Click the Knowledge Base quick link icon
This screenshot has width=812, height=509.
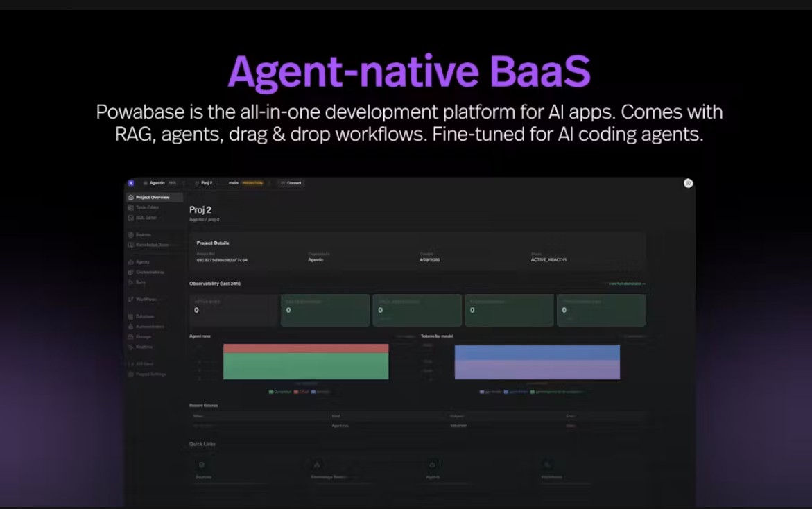pos(317,465)
